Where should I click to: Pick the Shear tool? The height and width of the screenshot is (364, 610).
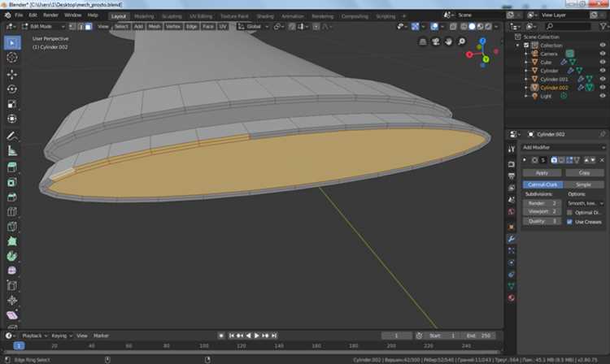(x=12, y=315)
